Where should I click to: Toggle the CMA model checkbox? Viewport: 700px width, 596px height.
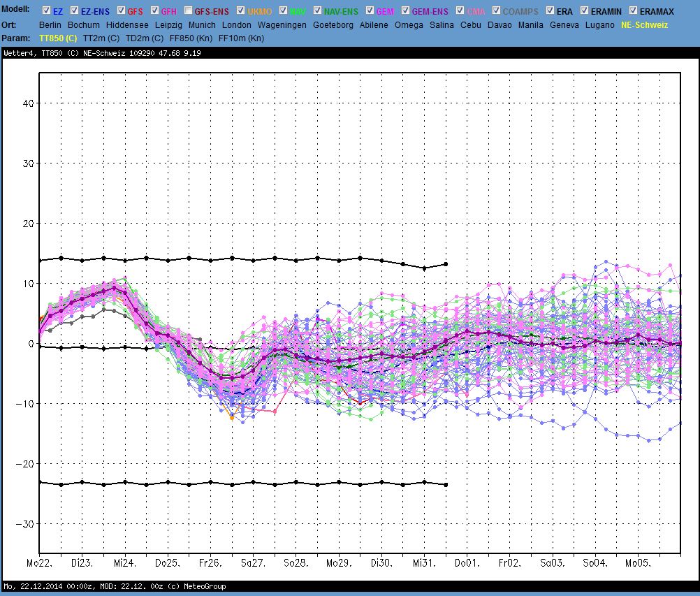coord(460,10)
